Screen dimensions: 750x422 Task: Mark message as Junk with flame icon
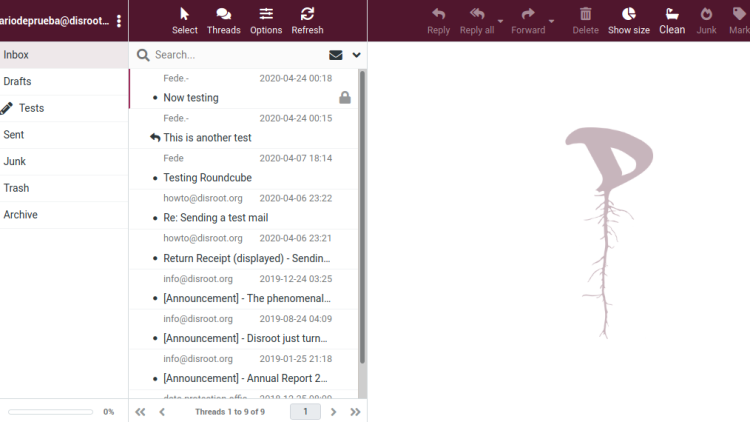coord(706,14)
